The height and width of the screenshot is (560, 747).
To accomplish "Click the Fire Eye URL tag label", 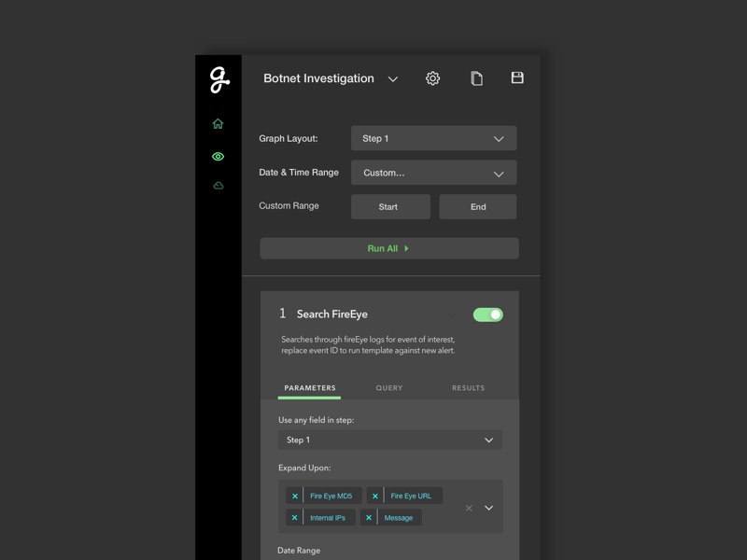I will 411,496.
